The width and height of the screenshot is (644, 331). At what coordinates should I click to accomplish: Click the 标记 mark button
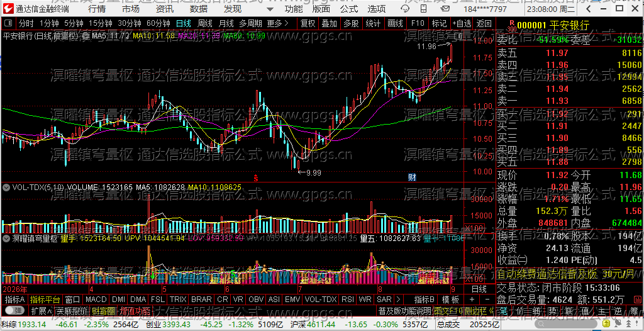point(439,23)
